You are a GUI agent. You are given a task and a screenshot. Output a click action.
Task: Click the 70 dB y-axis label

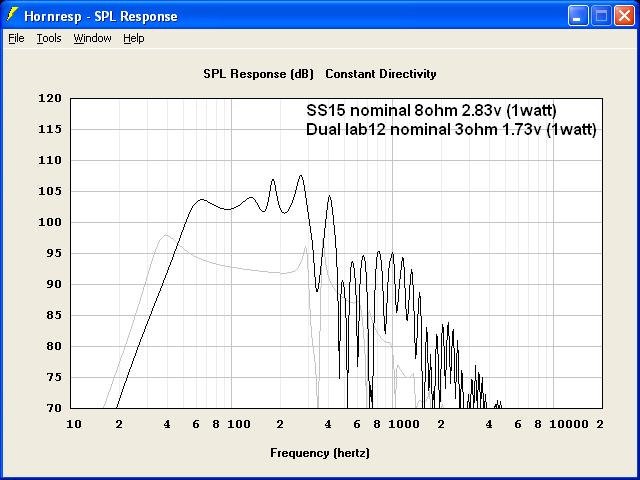53,408
